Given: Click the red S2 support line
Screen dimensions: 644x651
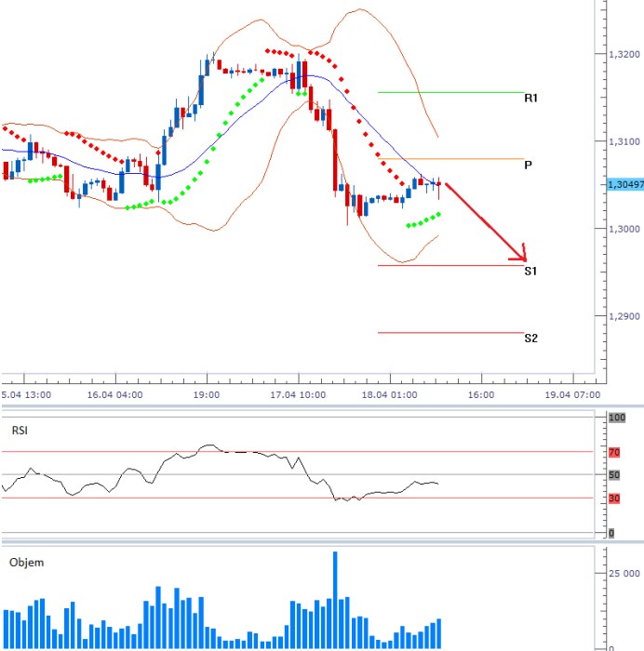Looking at the screenshot, I should coord(450,333).
